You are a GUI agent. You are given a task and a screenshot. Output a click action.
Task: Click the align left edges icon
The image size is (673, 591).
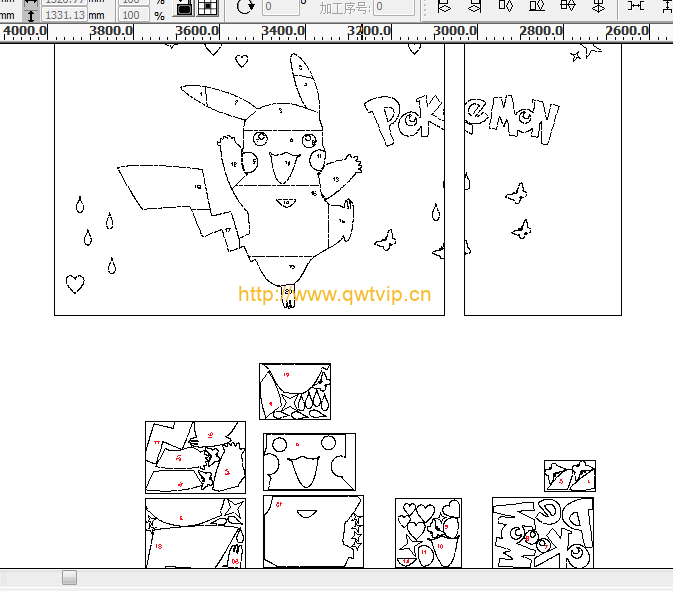[444, 6]
